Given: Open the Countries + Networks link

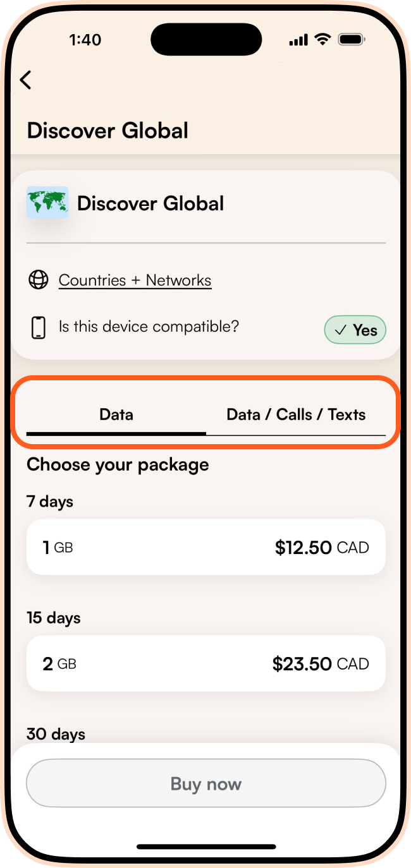Looking at the screenshot, I should pos(135,280).
